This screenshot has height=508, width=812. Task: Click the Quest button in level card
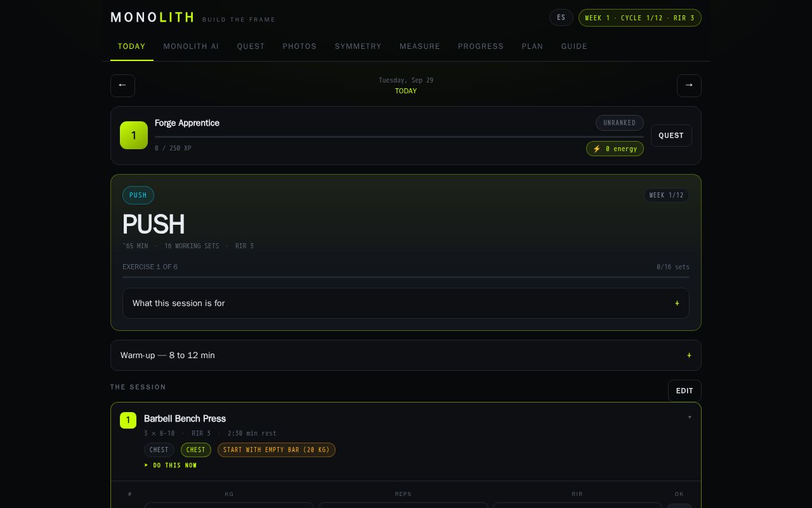point(671,135)
